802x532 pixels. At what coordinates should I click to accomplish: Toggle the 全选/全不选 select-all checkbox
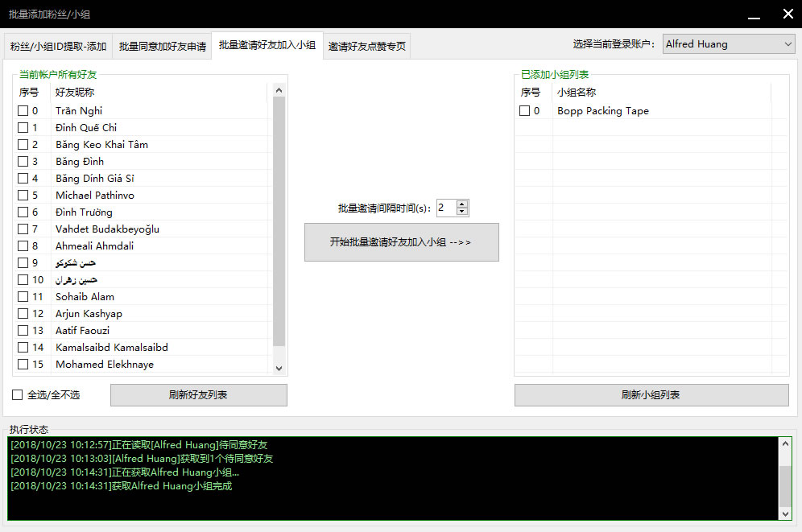17,395
